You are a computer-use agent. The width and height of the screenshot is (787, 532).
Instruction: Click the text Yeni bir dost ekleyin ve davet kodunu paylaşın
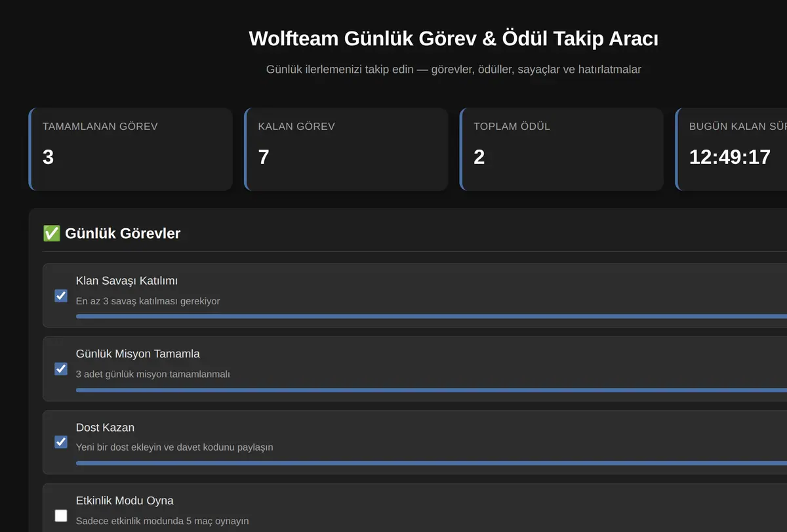click(174, 447)
